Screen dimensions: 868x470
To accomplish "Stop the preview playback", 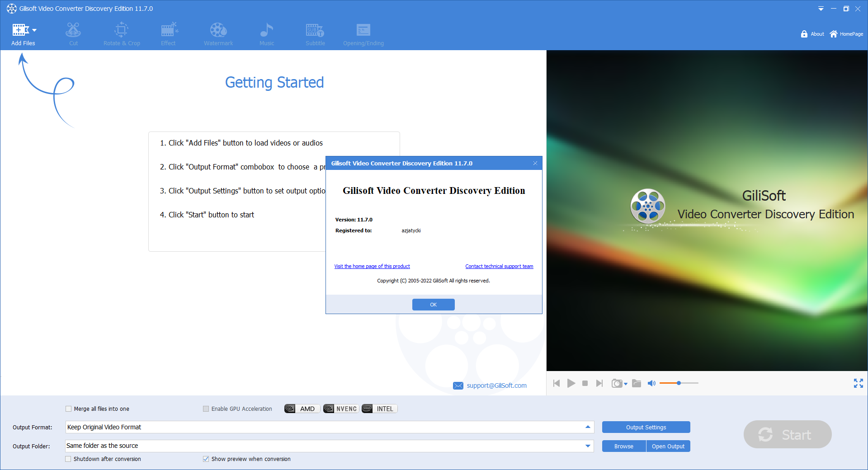I will pyautogui.click(x=585, y=383).
